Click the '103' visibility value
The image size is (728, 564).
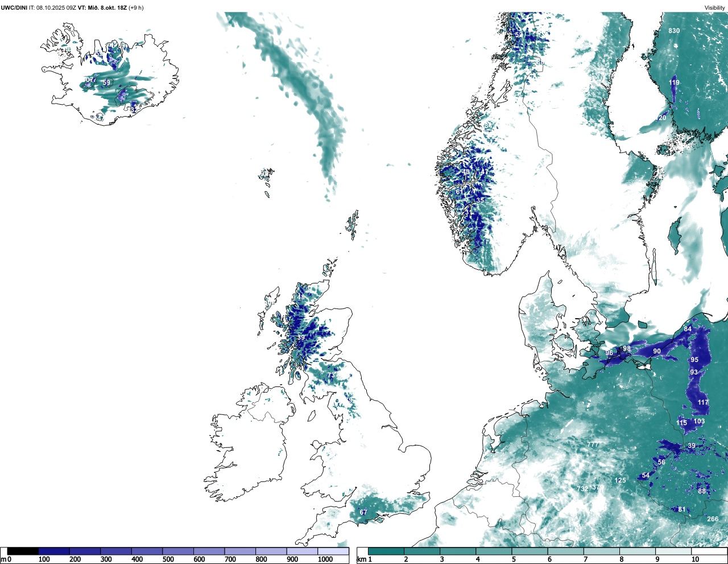point(699,421)
